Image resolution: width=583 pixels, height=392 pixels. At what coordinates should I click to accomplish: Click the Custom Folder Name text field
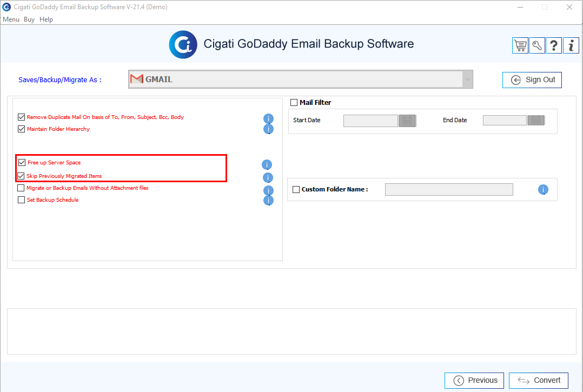tap(449, 189)
